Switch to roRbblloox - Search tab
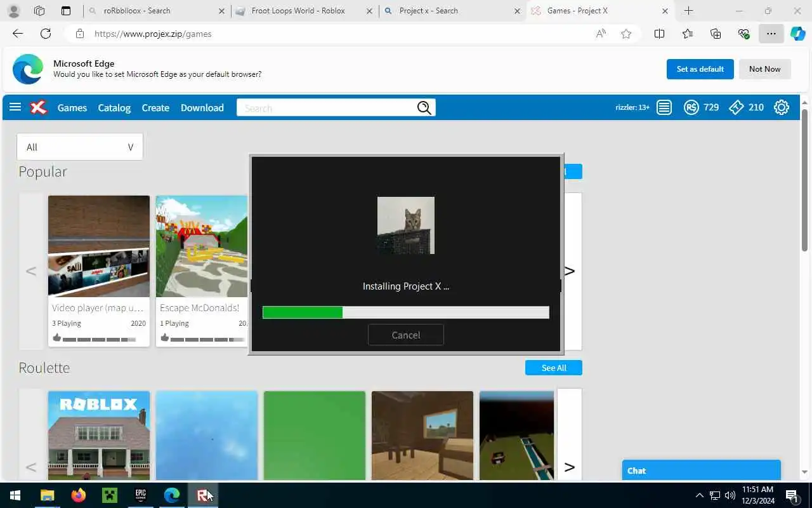Screen dimensions: 812x508 tap(157, 11)
